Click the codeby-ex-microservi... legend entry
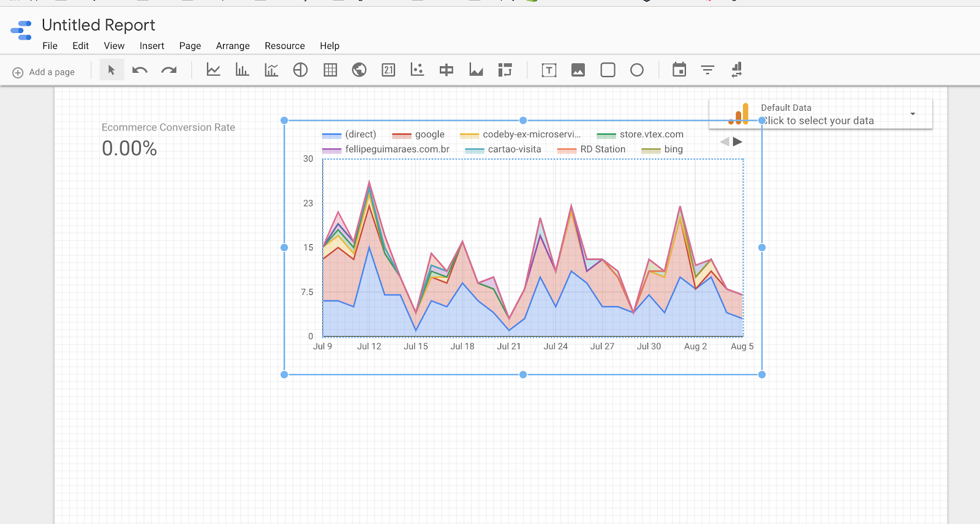 point(520,134)
